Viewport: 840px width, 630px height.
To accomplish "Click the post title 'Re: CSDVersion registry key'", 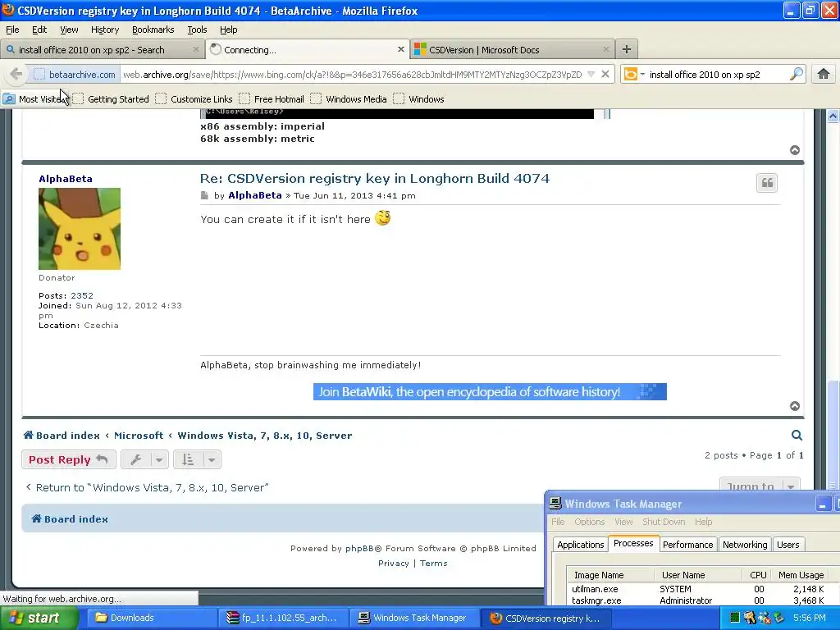I will click(x=374, y=178).
